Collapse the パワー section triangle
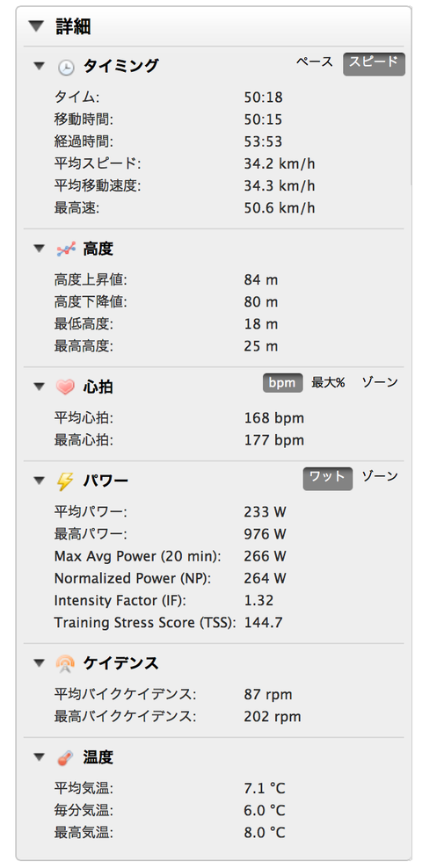The width and height of the screenshot is (422, 868). click(x=38, y=481)
